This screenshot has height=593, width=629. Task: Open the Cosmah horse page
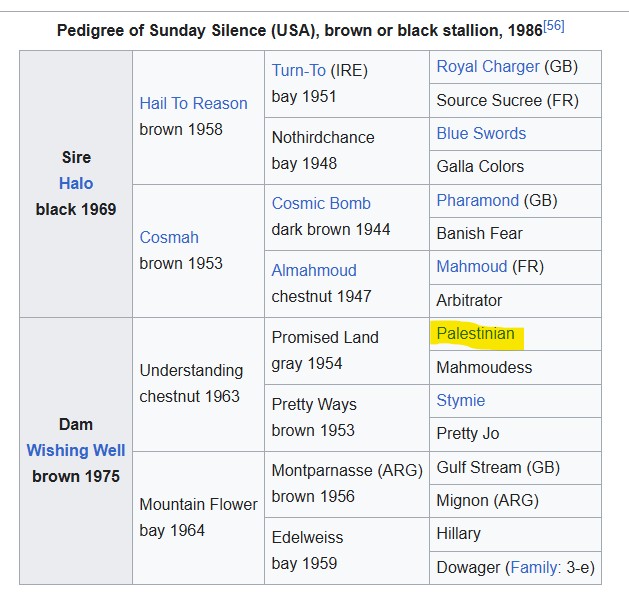tap(169, 238)
